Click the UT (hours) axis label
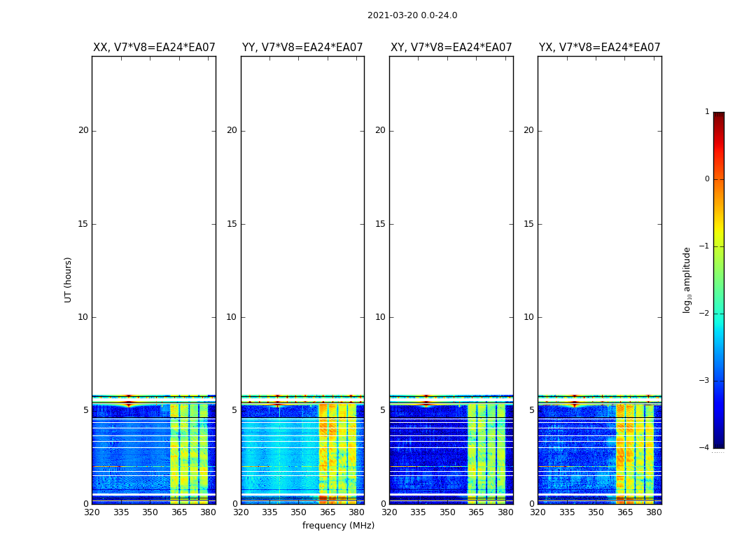Viewport: 735px width, 560px height. (x=68, y=280)
